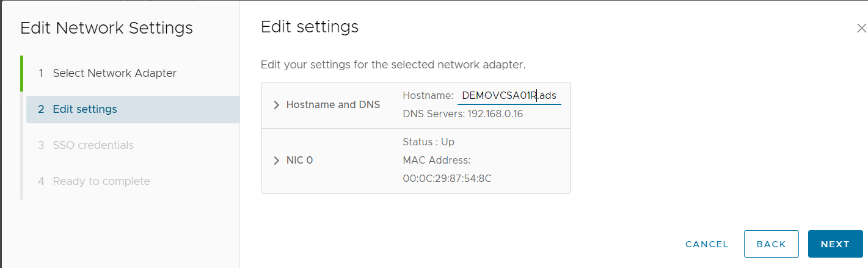868x268 pixels.
Task: Click the Hostname and DNS row label
Action: pos(333,105)
